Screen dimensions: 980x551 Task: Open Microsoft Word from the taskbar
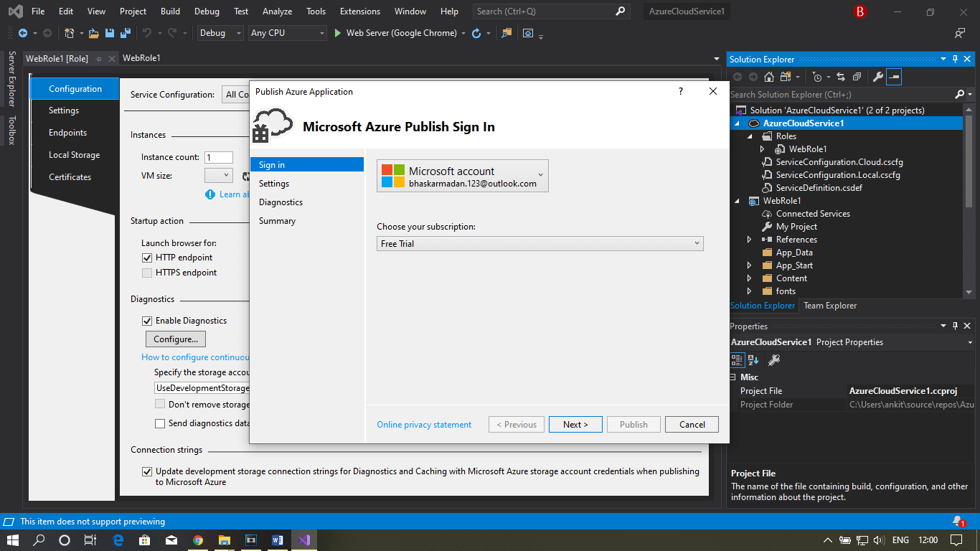point(278,540)
